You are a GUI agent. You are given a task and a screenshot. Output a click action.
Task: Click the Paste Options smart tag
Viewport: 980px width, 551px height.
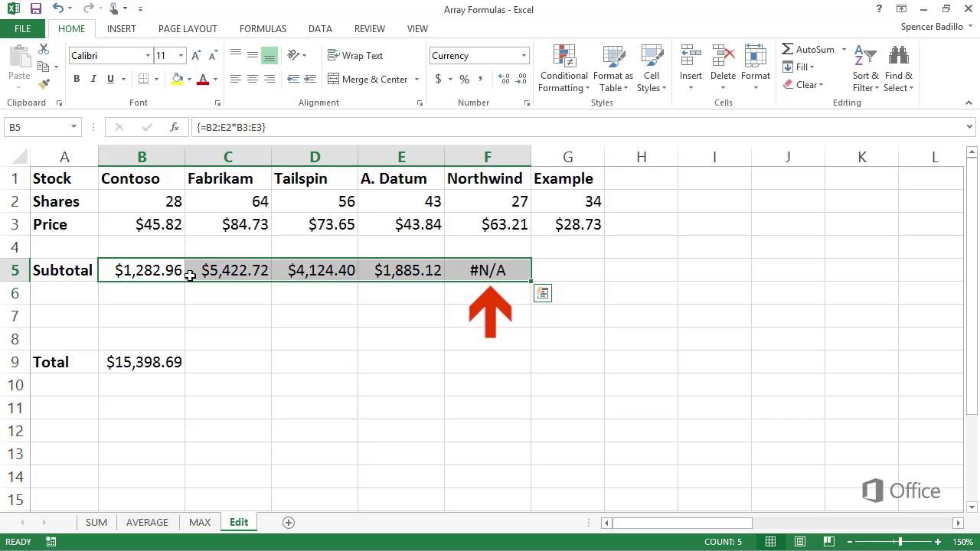(x=542, y=293)
